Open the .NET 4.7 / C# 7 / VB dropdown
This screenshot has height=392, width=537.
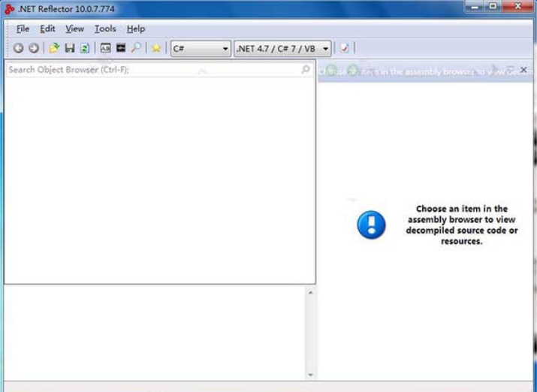coord(282,49)
